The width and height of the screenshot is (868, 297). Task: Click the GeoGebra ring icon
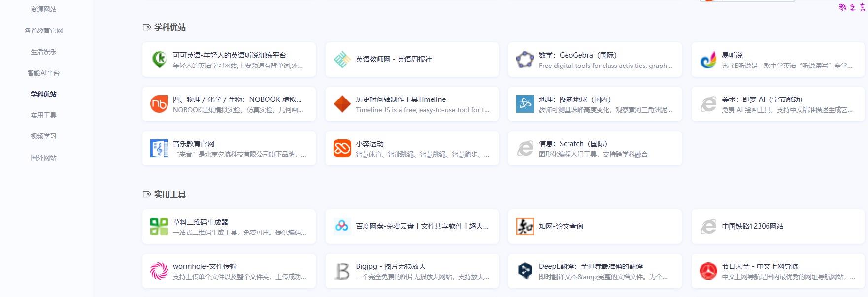coord(525,60)
